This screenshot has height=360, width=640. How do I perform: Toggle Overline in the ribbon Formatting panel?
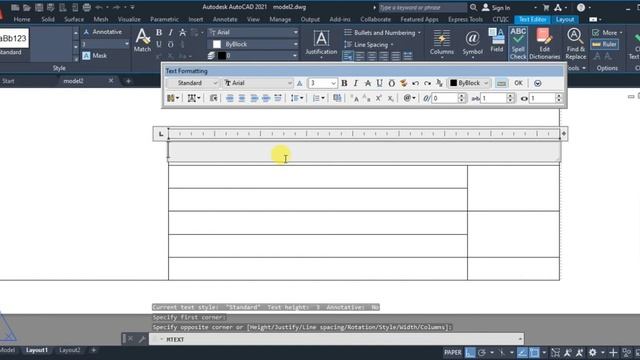171,44
